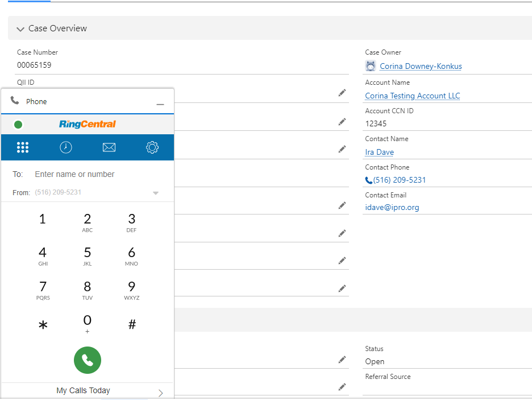532x400 pixels.
Task: Click the green call button
Action: tap(88, 360)
